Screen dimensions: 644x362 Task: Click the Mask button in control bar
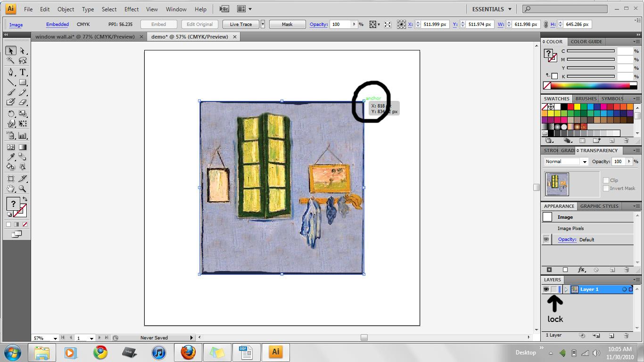pos(287,25)
